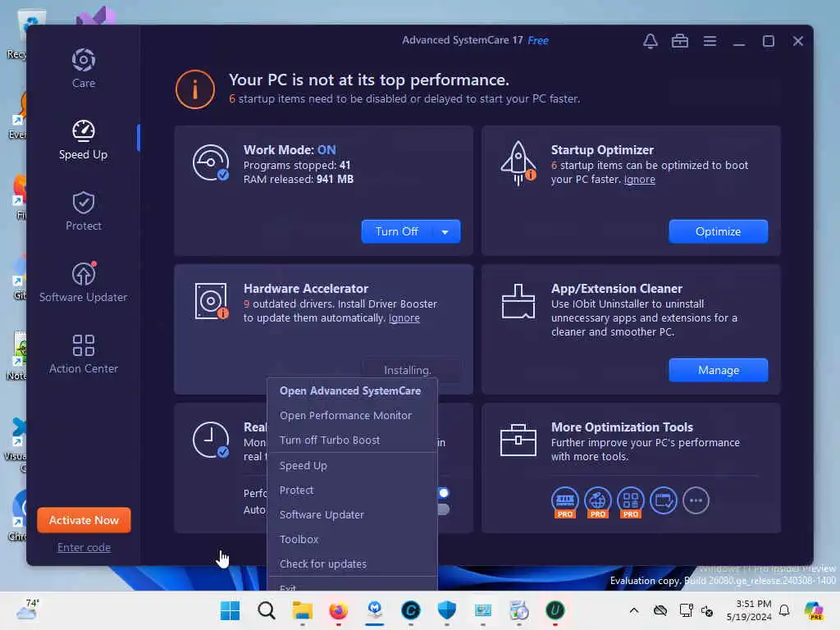Screen dimensions: 840x630
Task: Open the taskbar clock showing 3:51 PM
Action: pos(749,610)
